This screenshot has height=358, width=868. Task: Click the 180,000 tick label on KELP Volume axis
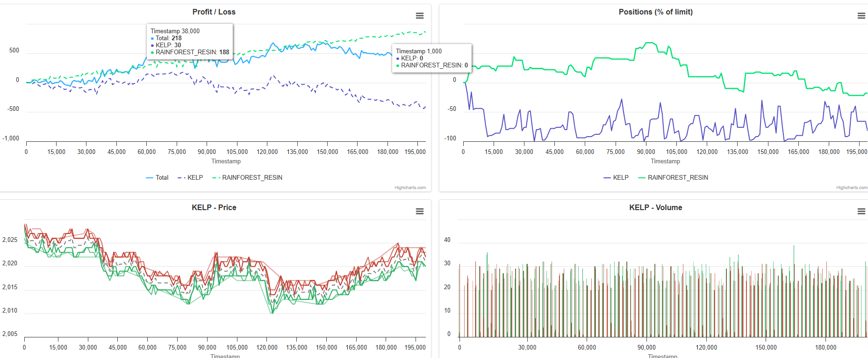pos(826,348)
